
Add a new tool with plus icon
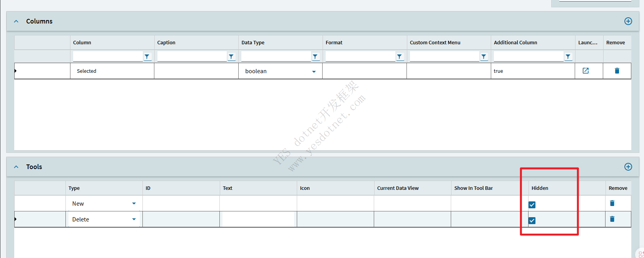click(x=628, y=167)
